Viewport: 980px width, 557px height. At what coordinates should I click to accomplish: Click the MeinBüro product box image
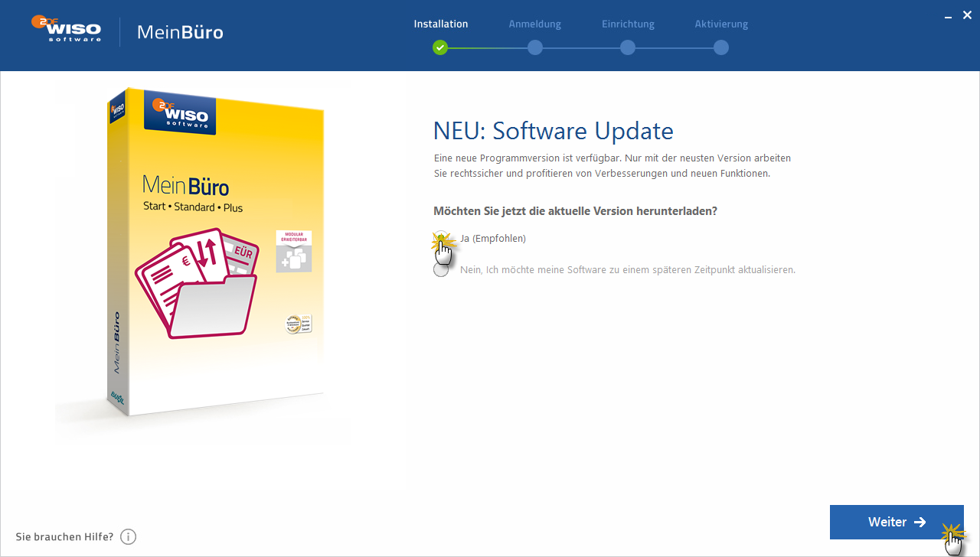pos(216,251)
